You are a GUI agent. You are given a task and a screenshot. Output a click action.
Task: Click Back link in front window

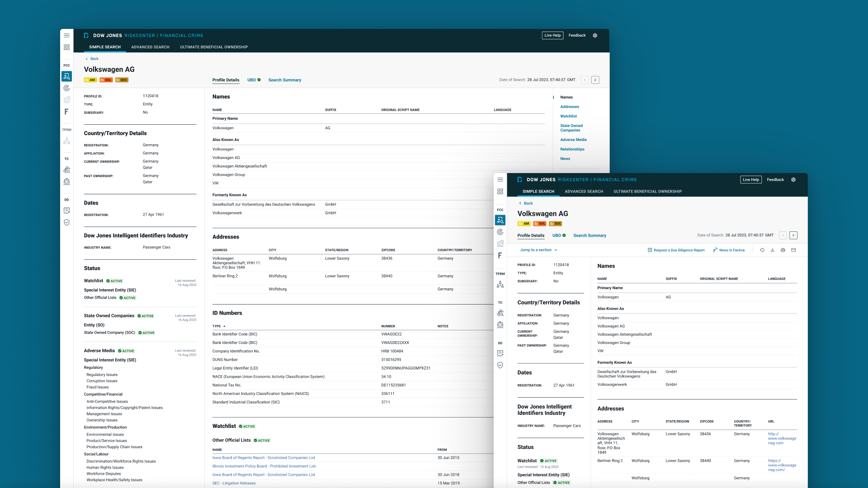(x=526, y=203)
